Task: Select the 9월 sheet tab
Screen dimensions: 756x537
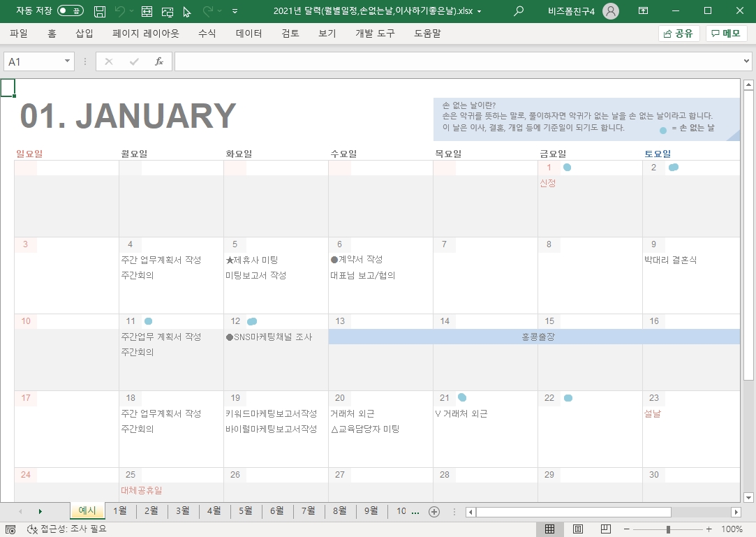Action: click(x=371, y=511)
